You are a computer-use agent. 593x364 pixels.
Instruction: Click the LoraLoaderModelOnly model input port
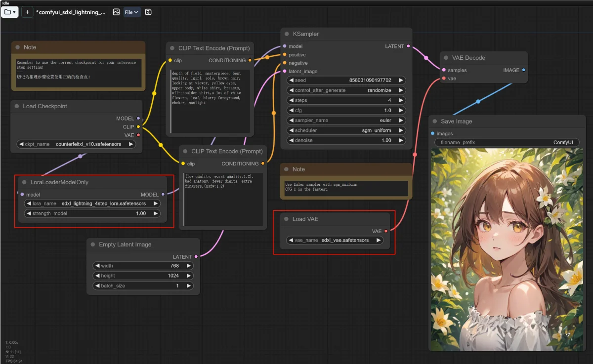point(22,195)
